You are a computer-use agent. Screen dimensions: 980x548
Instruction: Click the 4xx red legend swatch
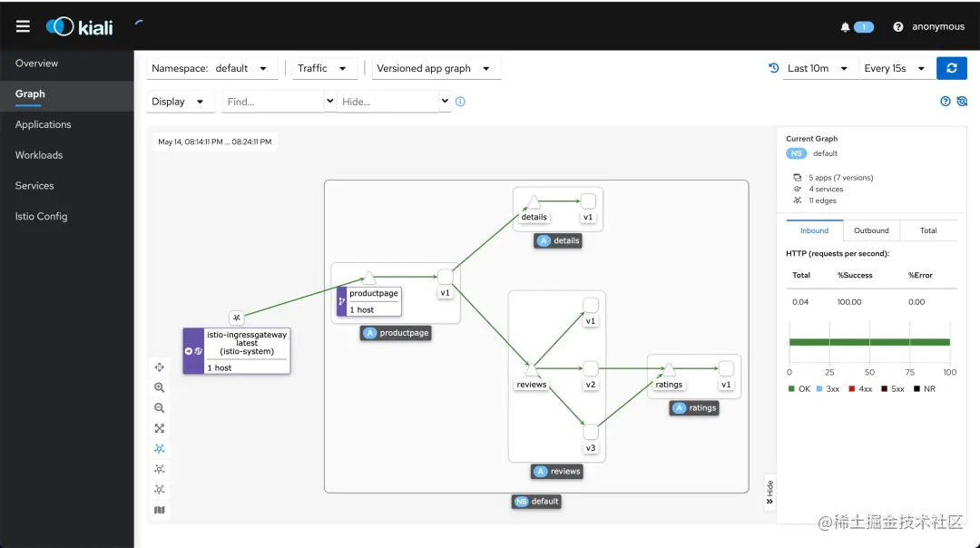tap(851, 388)
